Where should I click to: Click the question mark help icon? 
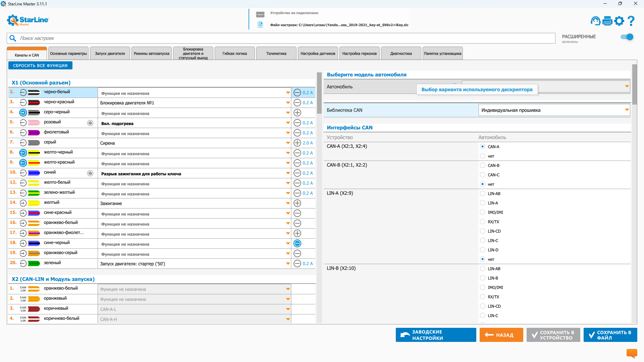631,21
